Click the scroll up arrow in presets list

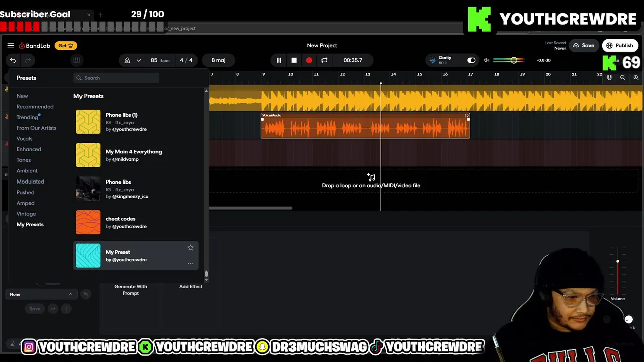(206, 91)
